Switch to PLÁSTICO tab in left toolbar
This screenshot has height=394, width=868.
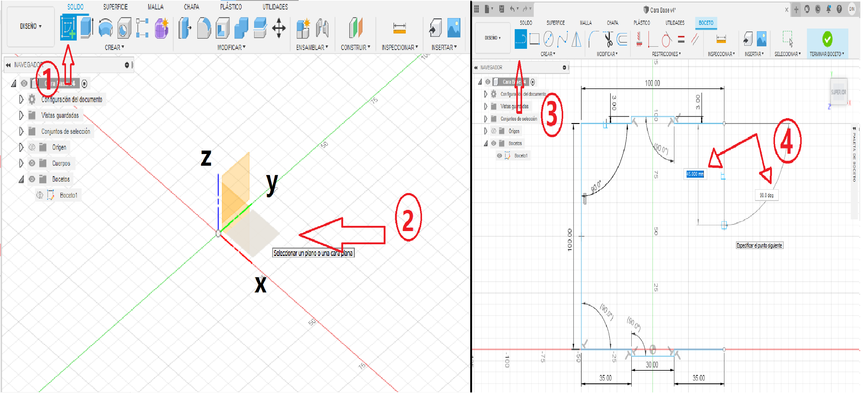231,7
